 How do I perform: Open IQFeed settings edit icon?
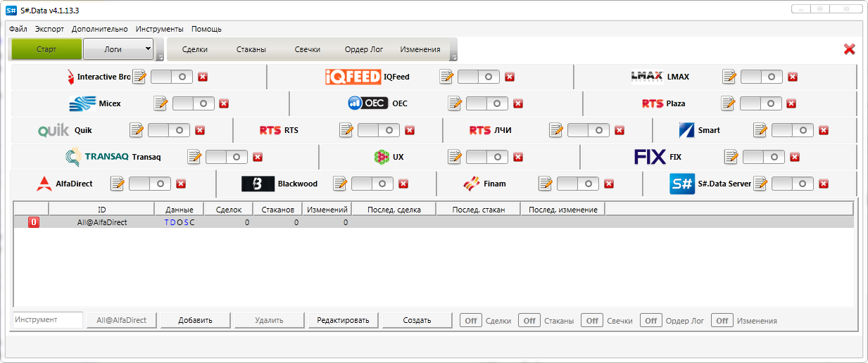pyautogui.click(x=446, y=77)
